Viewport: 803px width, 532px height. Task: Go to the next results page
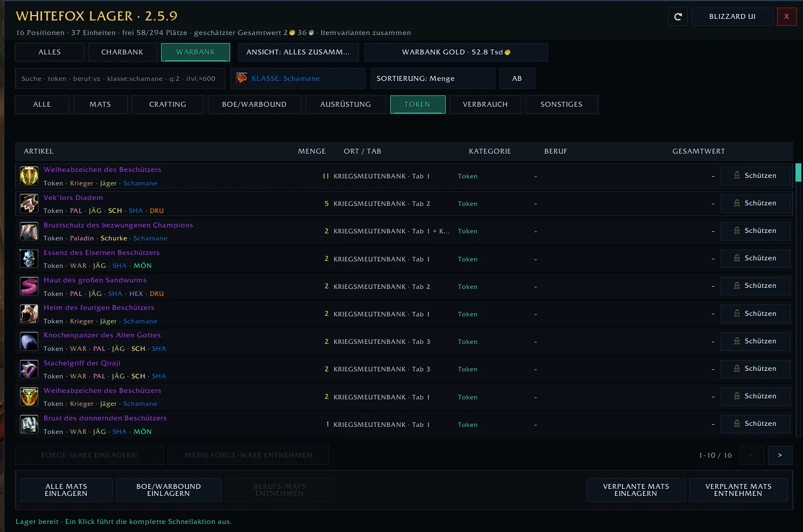point(780,455)
